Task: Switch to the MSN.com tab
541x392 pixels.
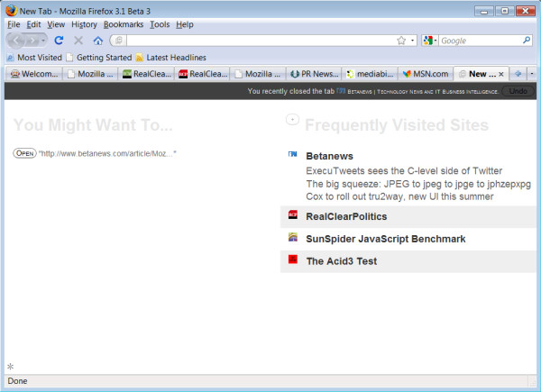Action: tap(426, 74)
